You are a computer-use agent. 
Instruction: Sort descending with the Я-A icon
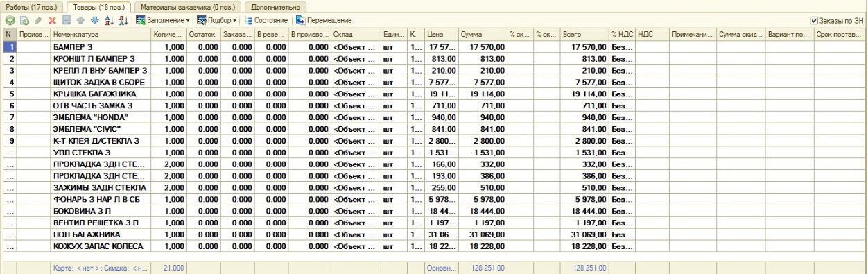123,21
